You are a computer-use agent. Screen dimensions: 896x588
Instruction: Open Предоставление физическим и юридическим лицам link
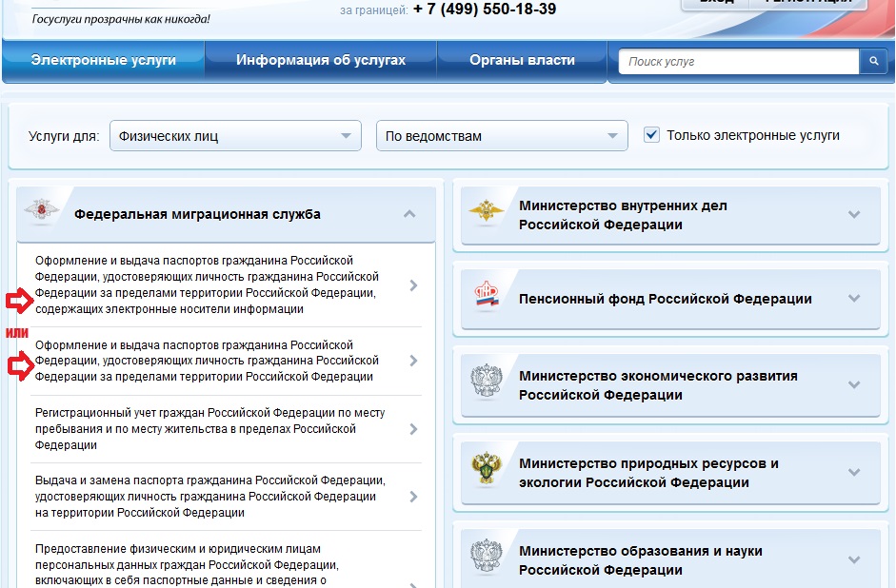pos(187,564)
